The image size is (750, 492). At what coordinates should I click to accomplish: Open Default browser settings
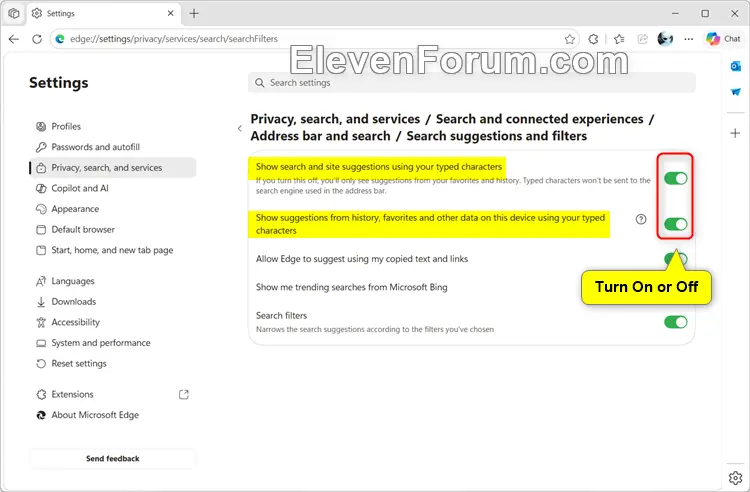pyautogui.click(x=113, y=229)
